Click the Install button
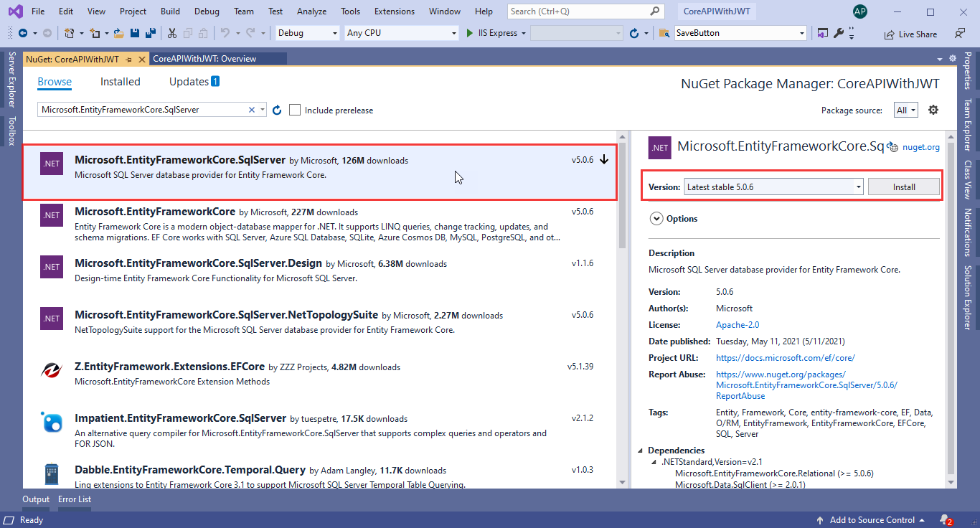 pyautogui.click(x=904, y=187)
